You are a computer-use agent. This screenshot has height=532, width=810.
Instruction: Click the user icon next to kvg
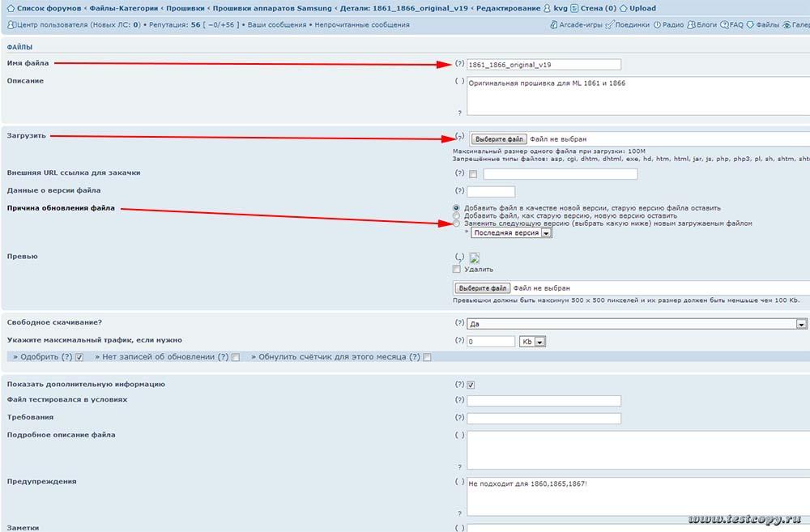tap(548, 8)
